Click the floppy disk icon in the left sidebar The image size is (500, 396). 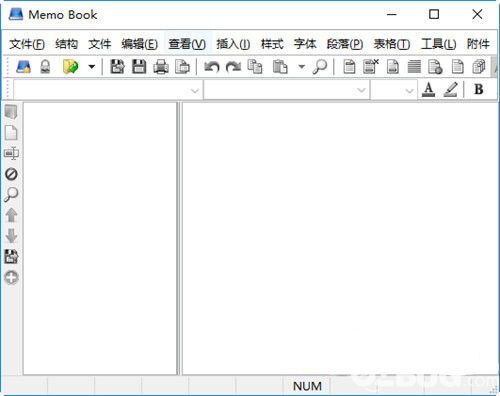pos(11,257)
